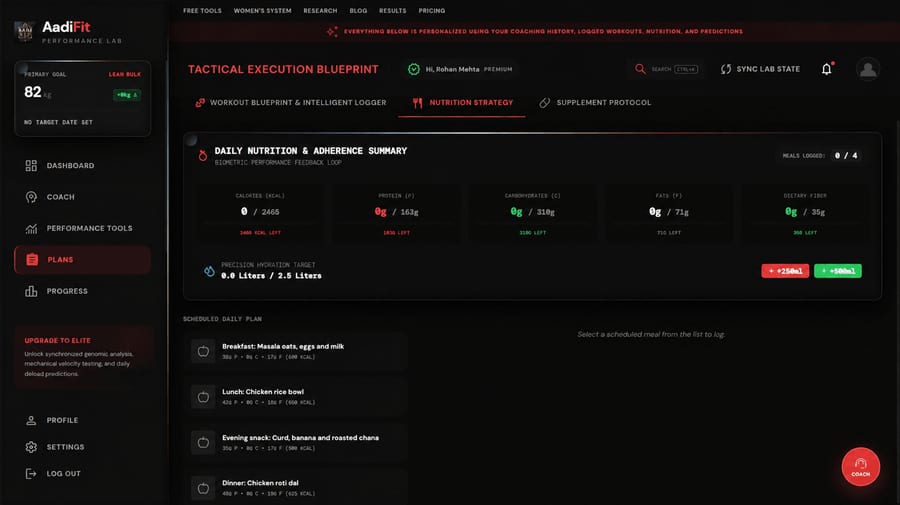The width and height of the screenshot is (900, 505).
Task: Open the Dashboard grid icon
Action: pos(31,166)
